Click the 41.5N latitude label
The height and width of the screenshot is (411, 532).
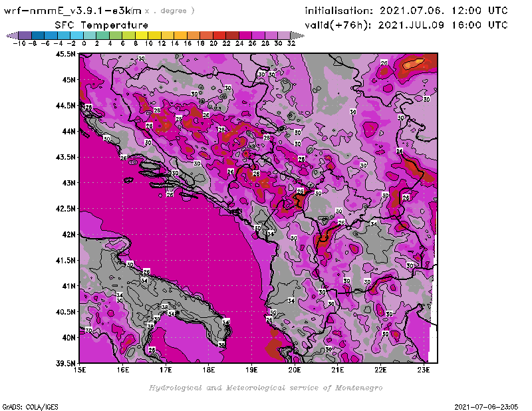point(65,260)
